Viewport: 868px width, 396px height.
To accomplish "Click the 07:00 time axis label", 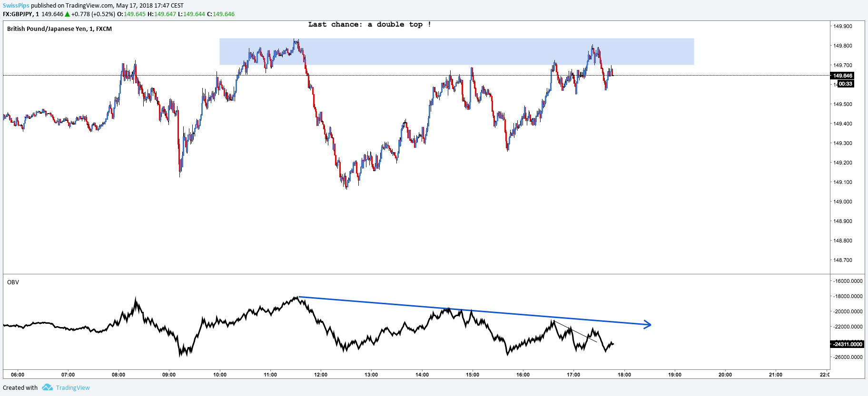I will click(x=68, y=375).
